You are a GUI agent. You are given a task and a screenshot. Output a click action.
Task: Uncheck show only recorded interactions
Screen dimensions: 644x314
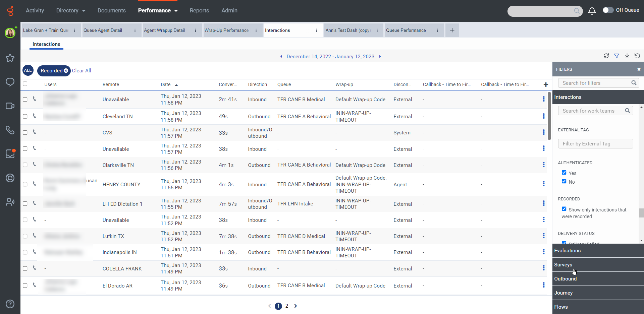tap(564, 209)
